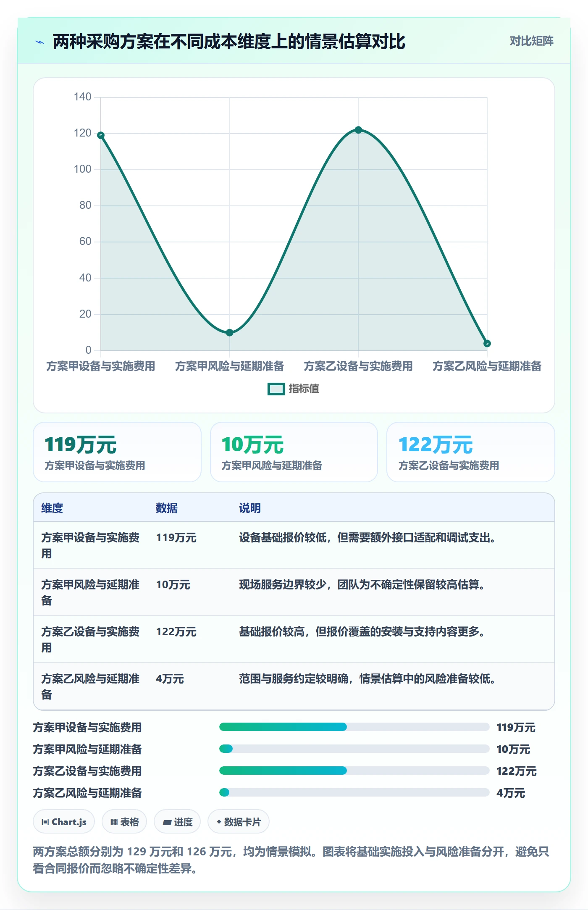
Task: Select the 119万元 table cell
Action: pos(176,538)
